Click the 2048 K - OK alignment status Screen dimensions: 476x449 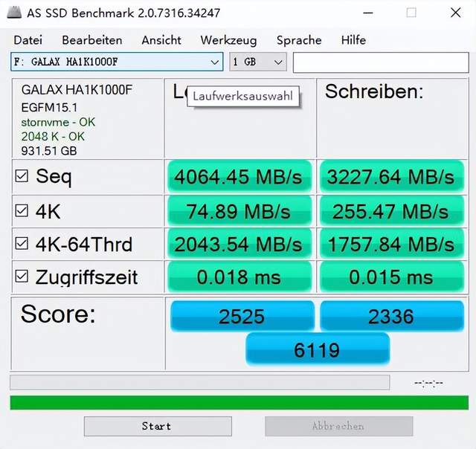pyautogui.click(x=53, y=137)
